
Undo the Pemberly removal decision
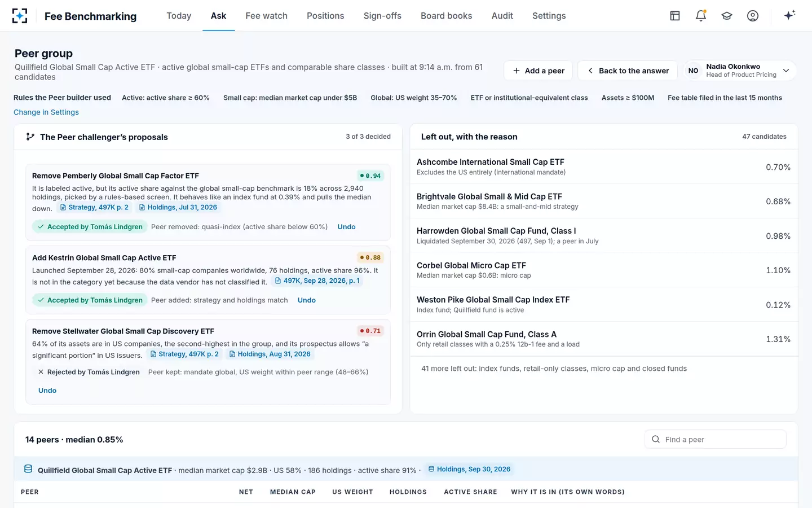coord(346,227)
